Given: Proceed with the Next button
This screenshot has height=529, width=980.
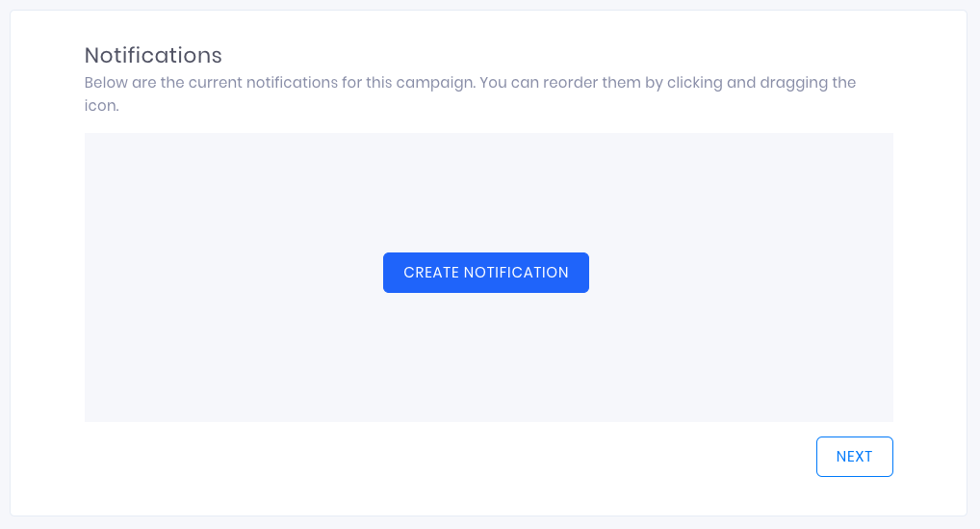Looking at the screenshot, I should tap(855, 457).
